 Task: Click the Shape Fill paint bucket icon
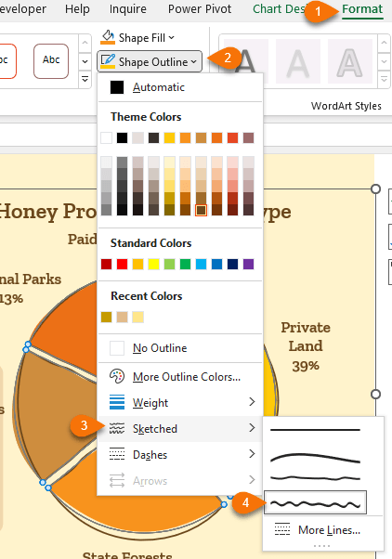pos(108,37)
